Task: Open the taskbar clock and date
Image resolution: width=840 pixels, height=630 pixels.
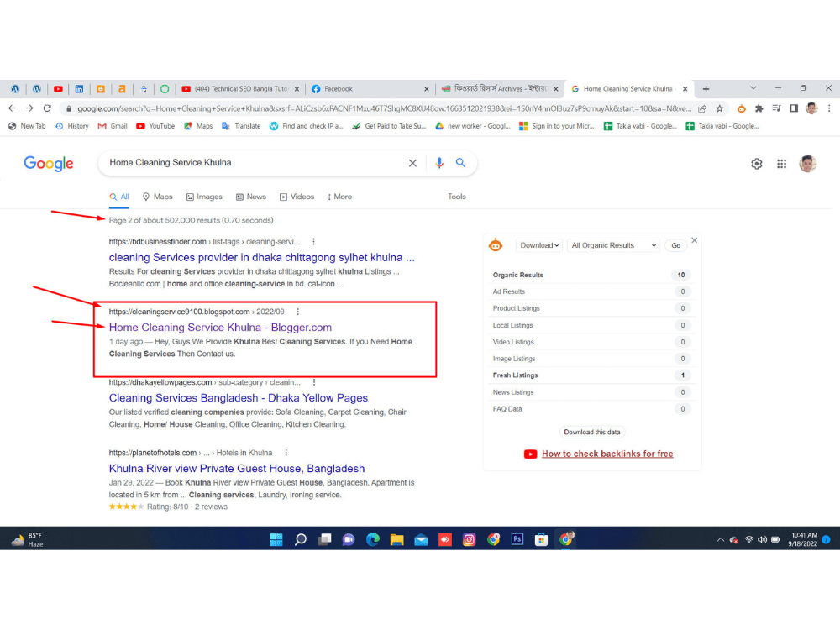Action: point(804,539)
